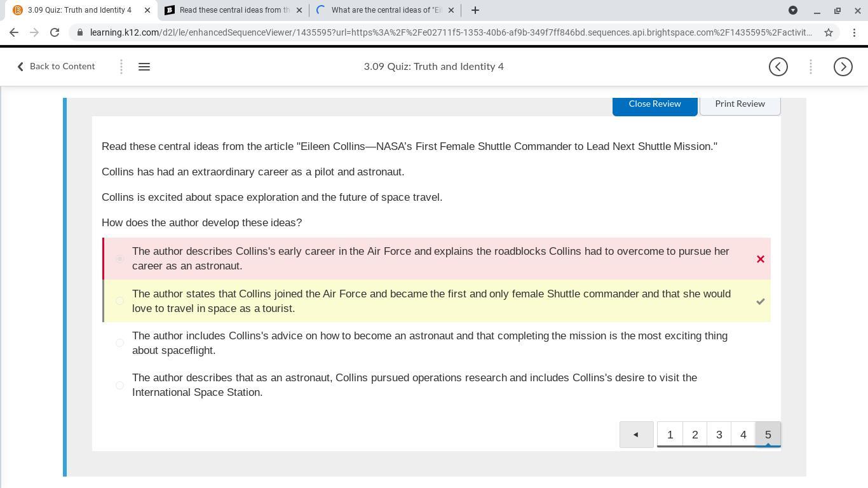Open the Chrome profile dropdown arrow in the title bar
Screen dimensions: 868x488
(793, 10)
